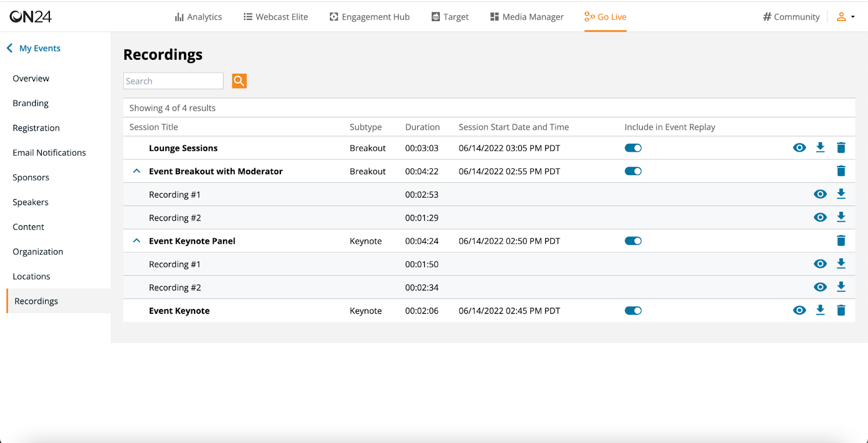The width and height of the screenshot is (868, 443).
Task: Preview the Event Keynote recording
Action: pyautogui.click(x=799, y=311)
